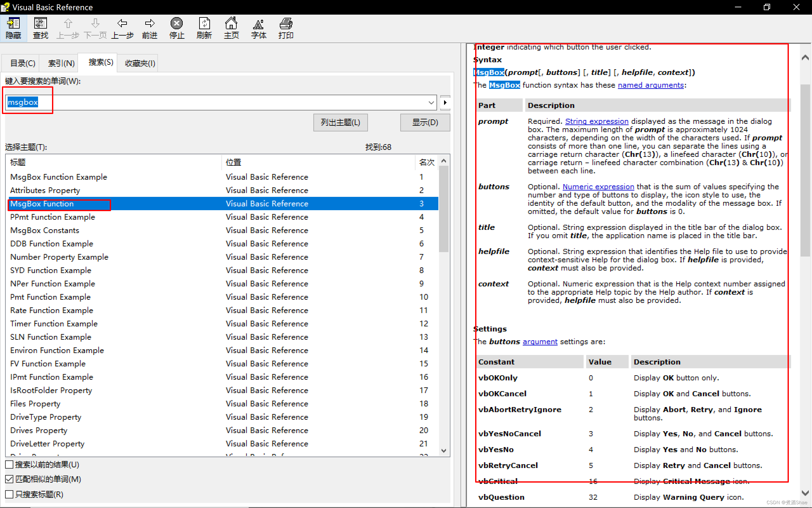Image resolution: width=812 pixels, height=508 pixels.
Task: Click the arrow button beside the search box
Action: 445,103
